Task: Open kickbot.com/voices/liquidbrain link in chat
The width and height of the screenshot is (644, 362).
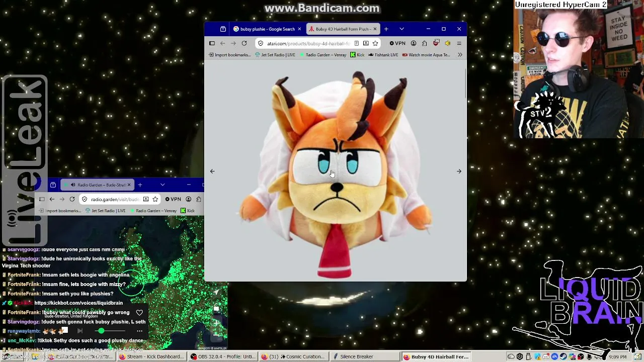Action: click(x=78, y=303)
